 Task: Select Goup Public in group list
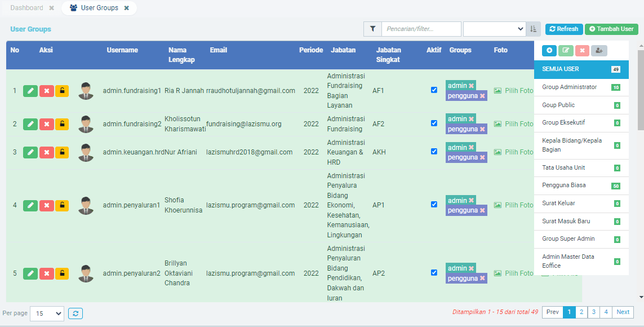[581, 105]
